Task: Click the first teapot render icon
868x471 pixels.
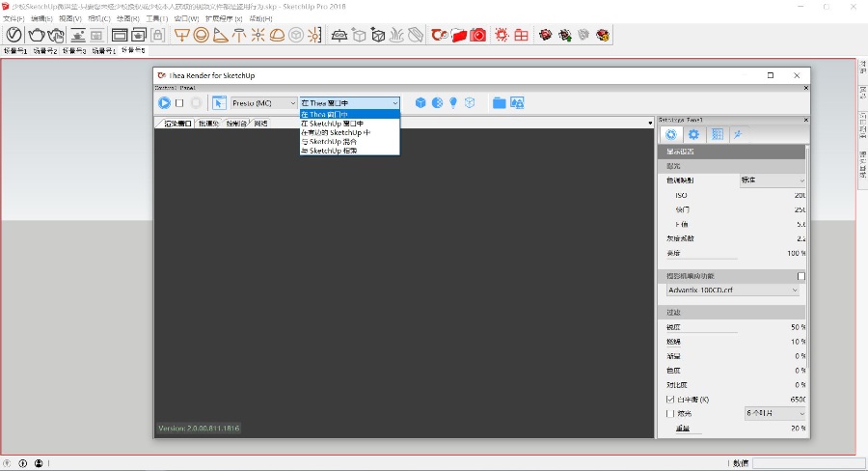Action: point(37,35)
